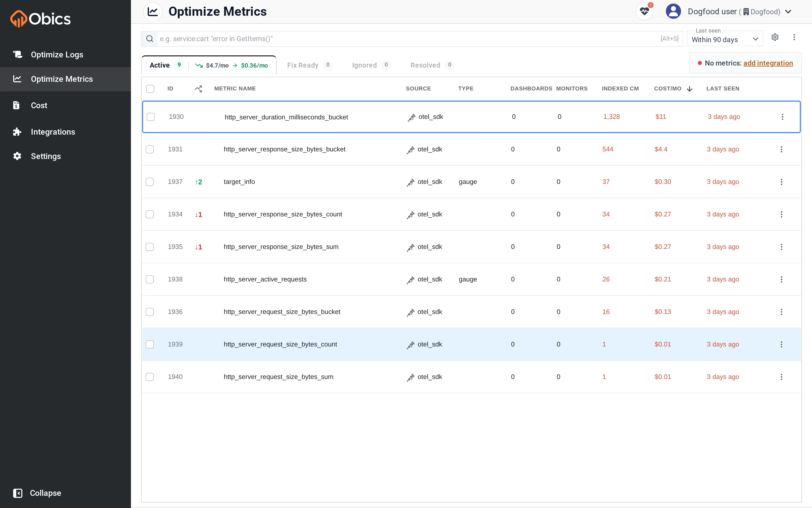Image resolution: width=812 pixels, height=508 pixels.
Task: Click otel_sdk source icon in row 1940
Action: coord(410,378)
